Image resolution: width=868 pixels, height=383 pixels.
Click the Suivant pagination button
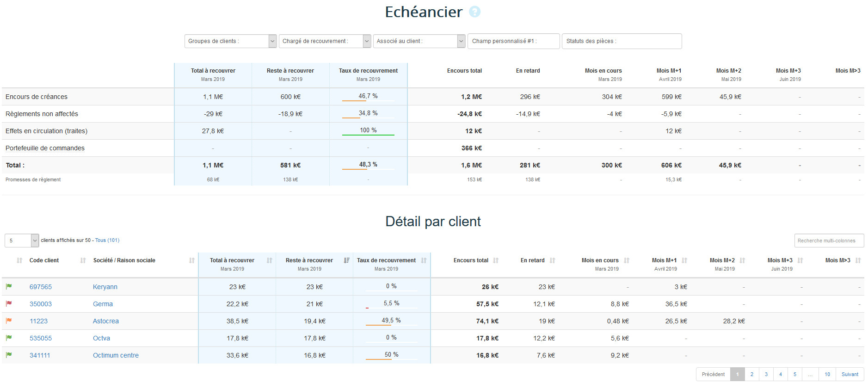click(x=850, y=374)
